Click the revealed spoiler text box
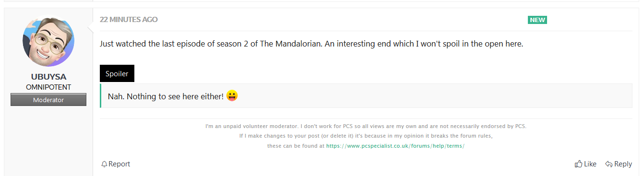The image size is (644, 176). tap(366, 96)
